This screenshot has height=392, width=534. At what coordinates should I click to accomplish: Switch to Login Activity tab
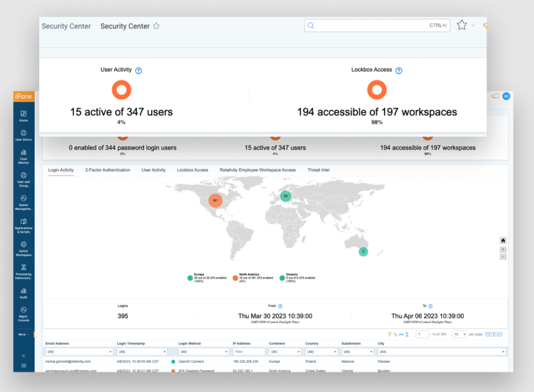click(61, 170)
